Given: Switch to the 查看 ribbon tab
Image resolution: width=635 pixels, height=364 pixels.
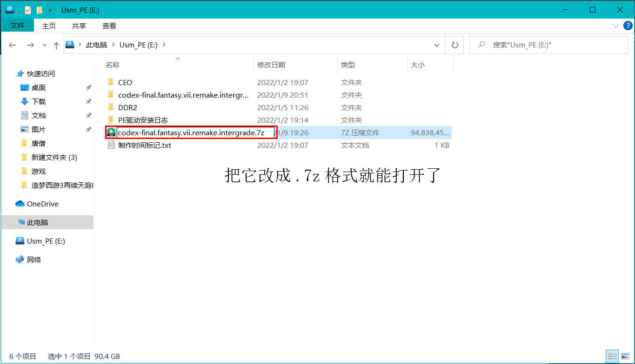Looking at the screenshot, I should tap(109, 26).
